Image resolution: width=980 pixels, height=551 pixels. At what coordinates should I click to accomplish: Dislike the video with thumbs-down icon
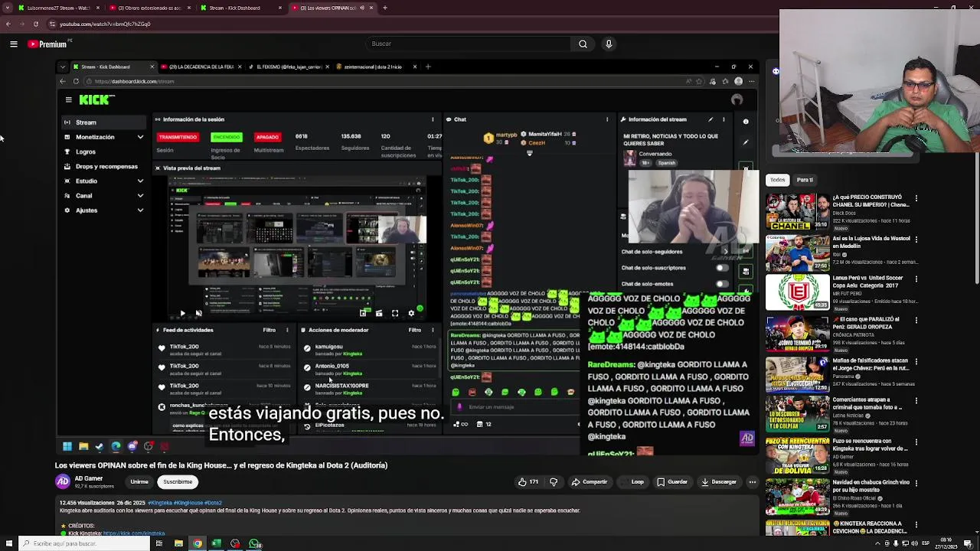pos(554,482)
